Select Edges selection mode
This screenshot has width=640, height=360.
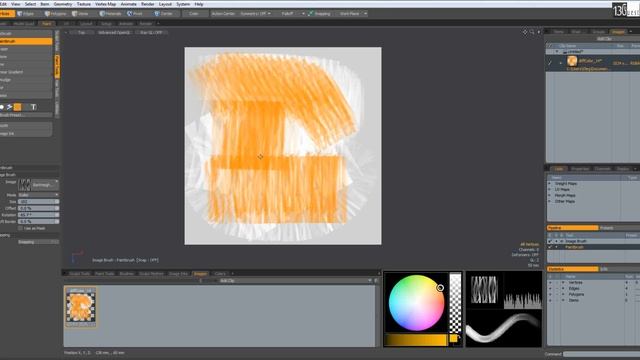(x=26, y=13)
